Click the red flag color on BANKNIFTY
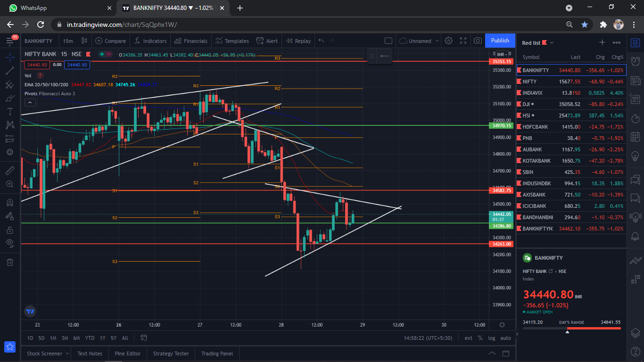The height and width of the screenshot is (362, 644). pos(520,70)
